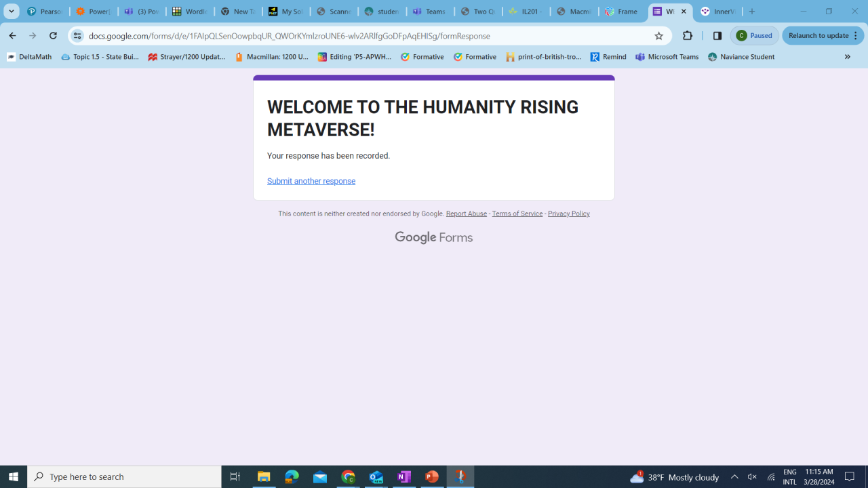Switch to the IL201 tab

coord(526,12)
